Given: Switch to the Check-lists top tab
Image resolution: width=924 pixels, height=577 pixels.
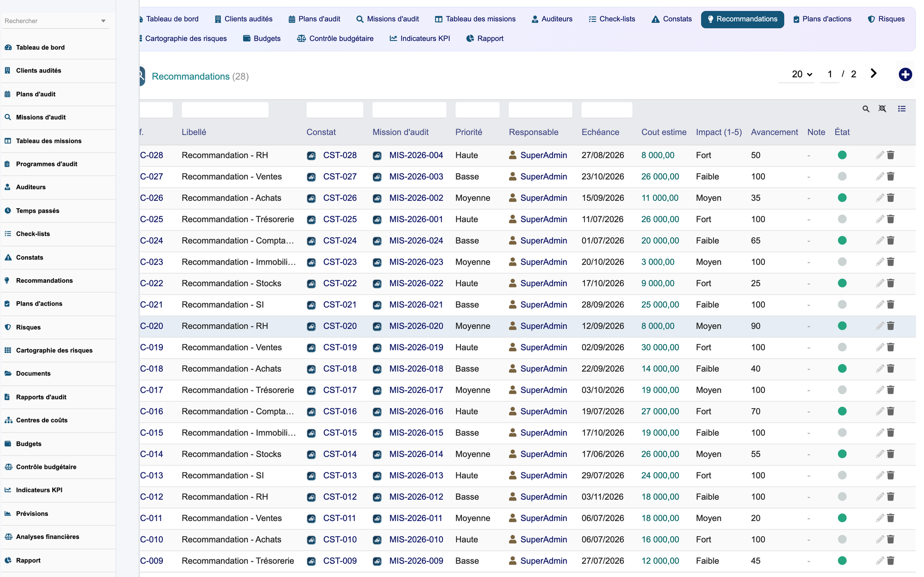Looking at the screenshot, I should pyautogui.click(x=612, y=19).
